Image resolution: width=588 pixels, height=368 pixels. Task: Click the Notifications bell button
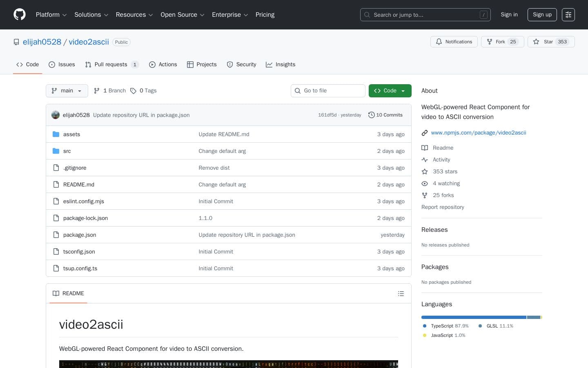click(454, 42)
